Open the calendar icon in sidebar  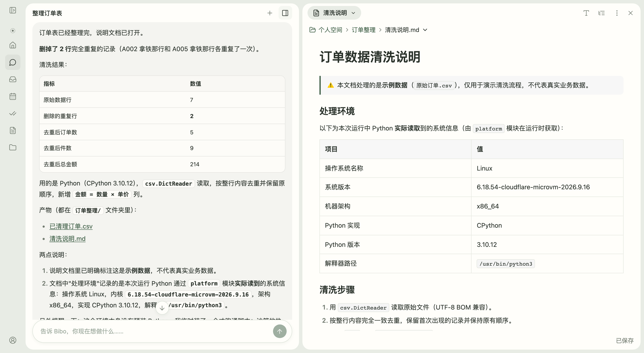click(13, 96)
